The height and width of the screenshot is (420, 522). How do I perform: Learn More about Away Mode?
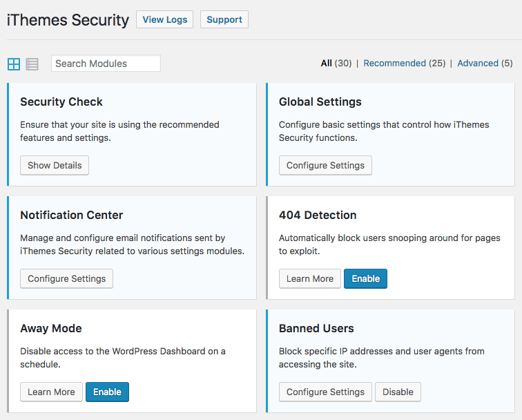pos(51,392)
